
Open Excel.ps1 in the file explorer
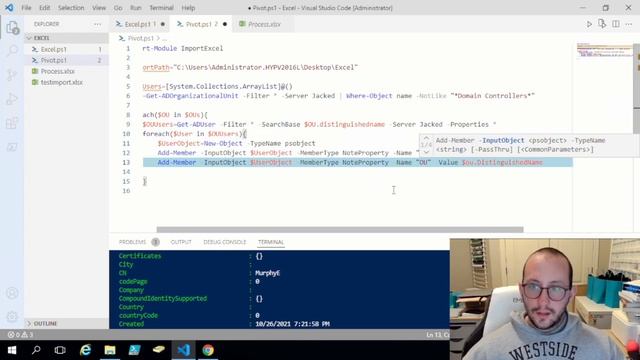pyautogui.click(x=53, y=49)
